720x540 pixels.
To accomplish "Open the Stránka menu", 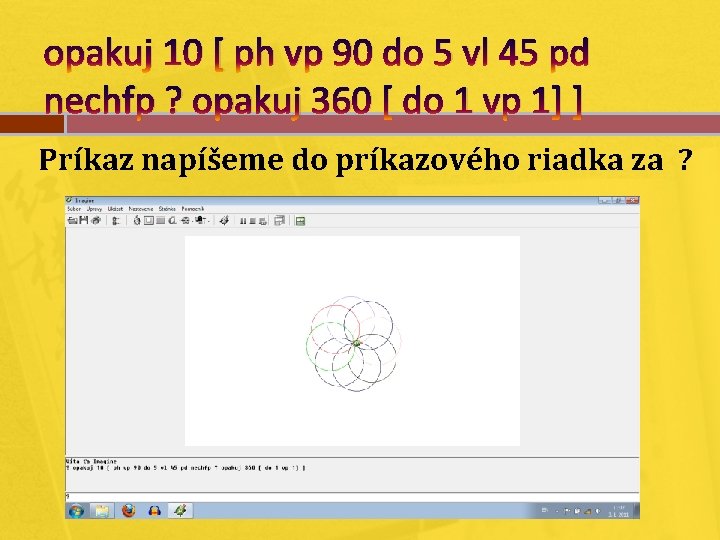I will tap(167, 209).
